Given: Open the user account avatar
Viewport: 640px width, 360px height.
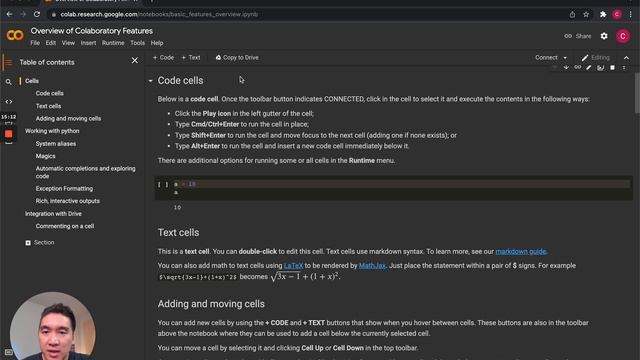Looking at the screenshot, I should 623,36.
